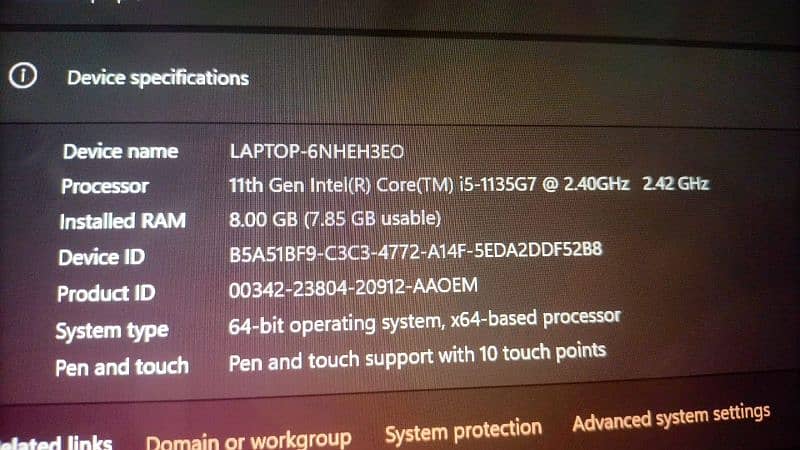Click the Installed RAM label

[122, 221]
